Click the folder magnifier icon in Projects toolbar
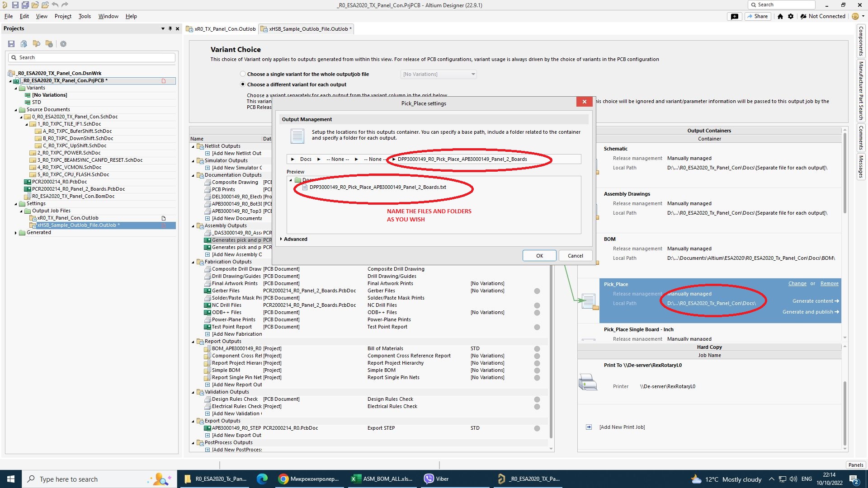 click(37, 44)
